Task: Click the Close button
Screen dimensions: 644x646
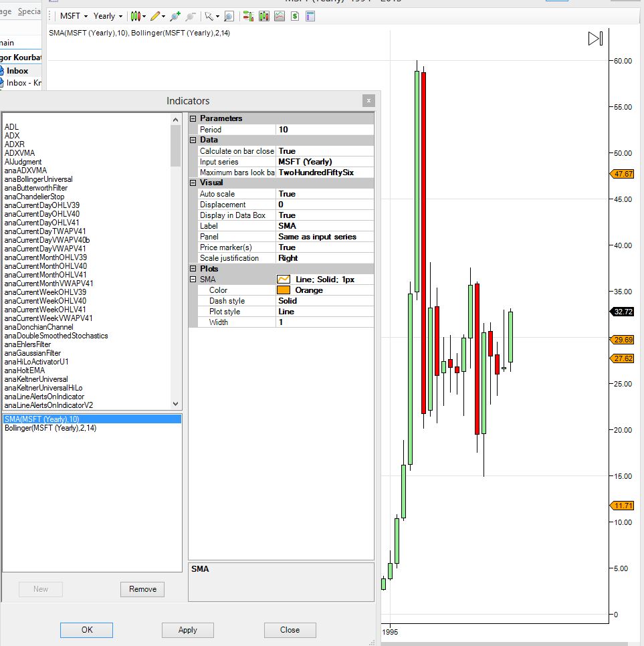Action: point(290,630)
